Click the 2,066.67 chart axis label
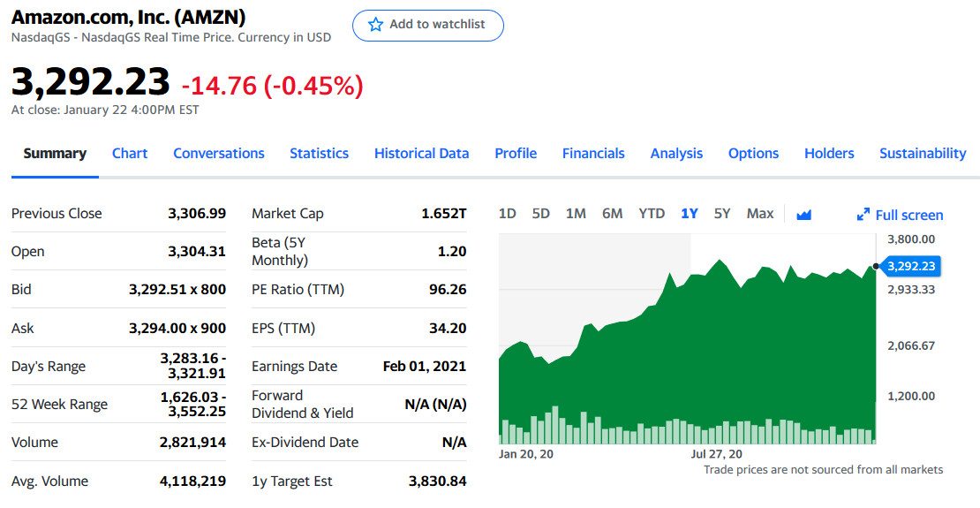Screen dimensions: 980x508 911,345
